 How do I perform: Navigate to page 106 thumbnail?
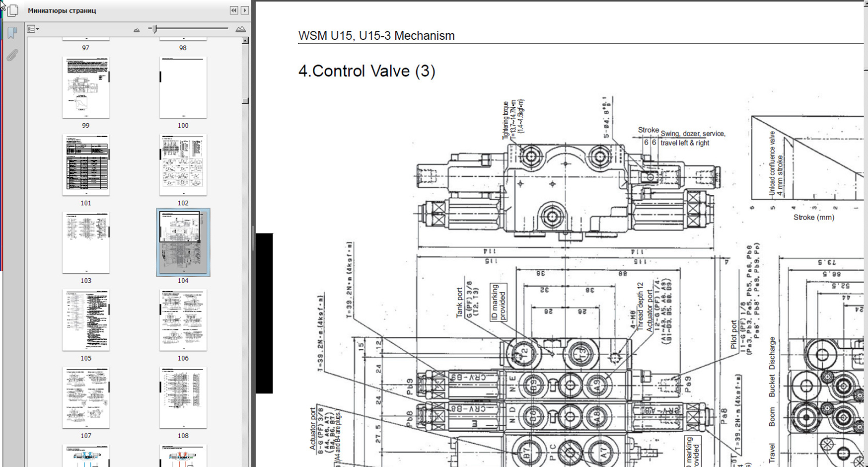tap(183, 320)
